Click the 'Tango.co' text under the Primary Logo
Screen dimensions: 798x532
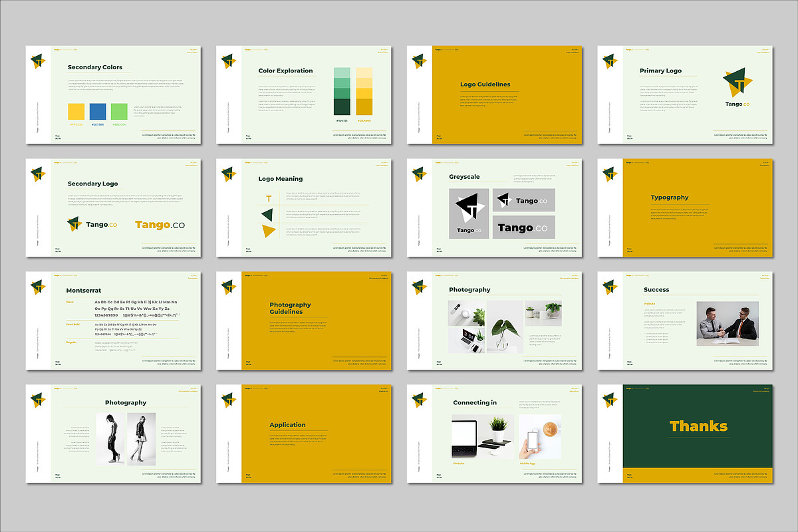(x=737, y=104)
